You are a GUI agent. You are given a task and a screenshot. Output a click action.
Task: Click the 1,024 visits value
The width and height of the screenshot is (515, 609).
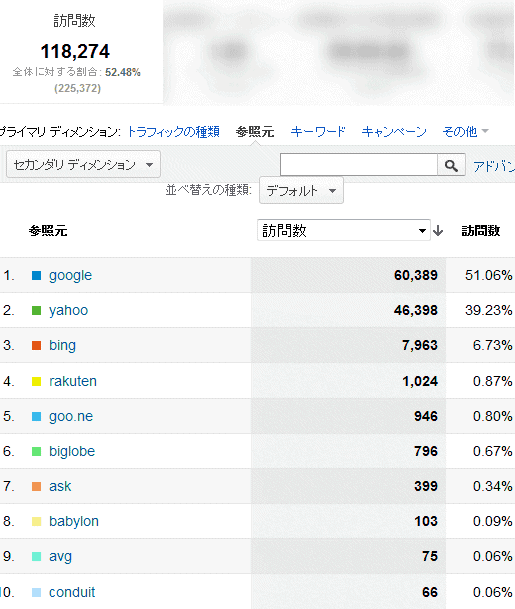420,381
